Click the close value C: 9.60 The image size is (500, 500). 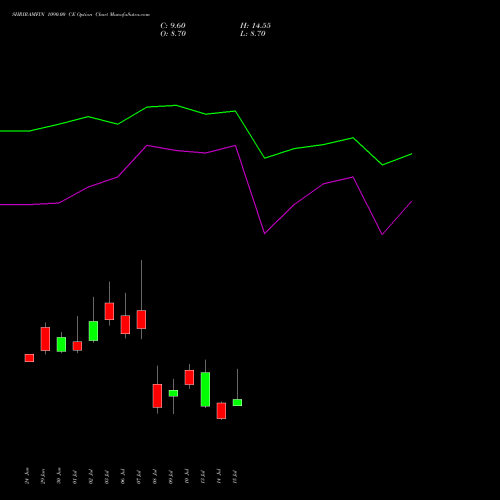coord(173,26)
